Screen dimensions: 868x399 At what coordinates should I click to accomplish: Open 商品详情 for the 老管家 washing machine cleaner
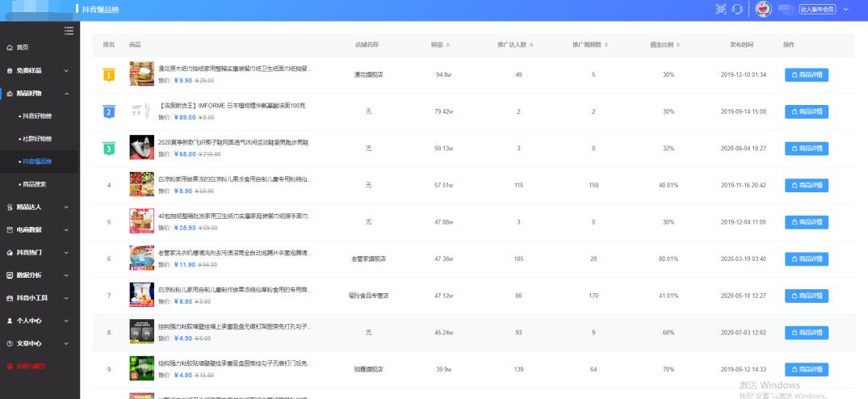tap(807, 259)
